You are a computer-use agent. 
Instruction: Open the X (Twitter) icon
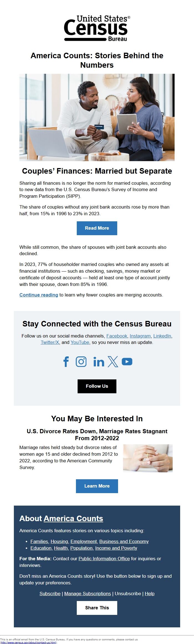point(113,362)
